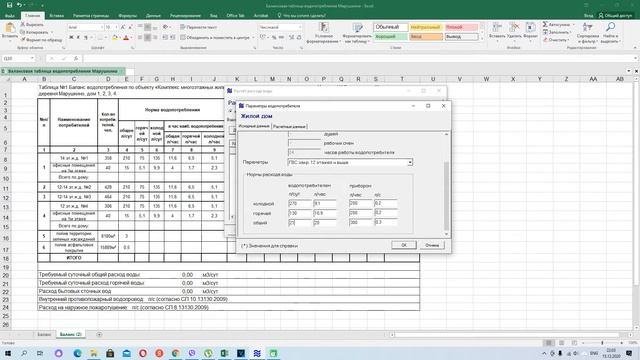640x360 pixels.
Task: Open the Arial font name dropdown
Action: pos(102,27)
